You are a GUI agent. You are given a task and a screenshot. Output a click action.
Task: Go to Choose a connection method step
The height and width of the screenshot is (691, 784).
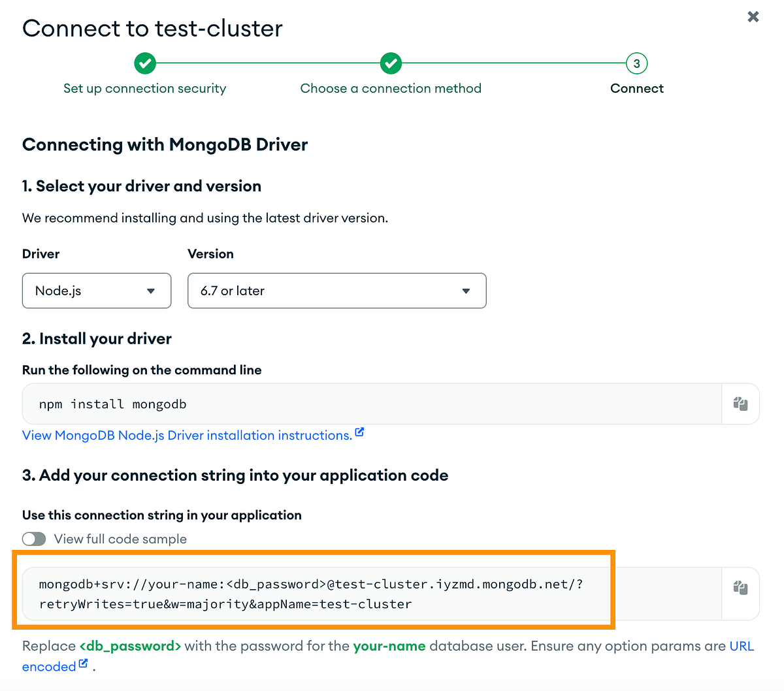coord(391,88)
